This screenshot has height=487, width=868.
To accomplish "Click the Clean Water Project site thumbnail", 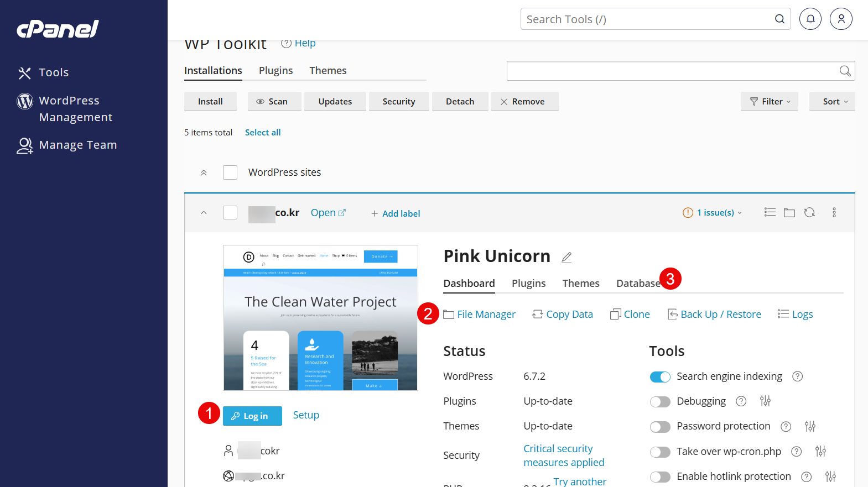I will [320, 318].
